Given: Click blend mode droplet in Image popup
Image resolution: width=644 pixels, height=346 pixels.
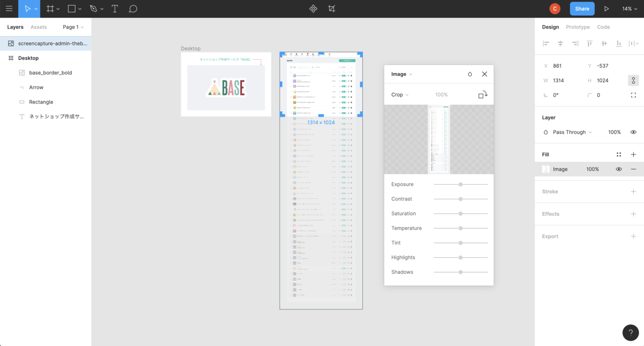Looking at the screenshot, I should click(470, 74).
